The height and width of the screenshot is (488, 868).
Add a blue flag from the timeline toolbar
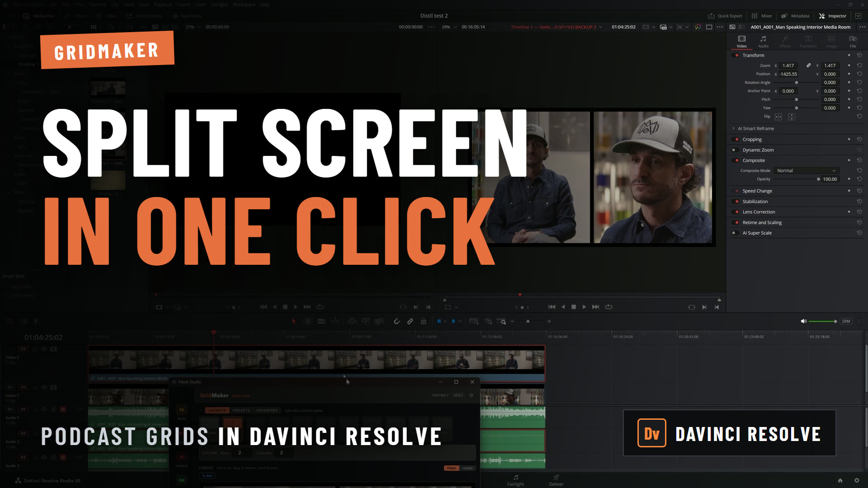[439, 321]
